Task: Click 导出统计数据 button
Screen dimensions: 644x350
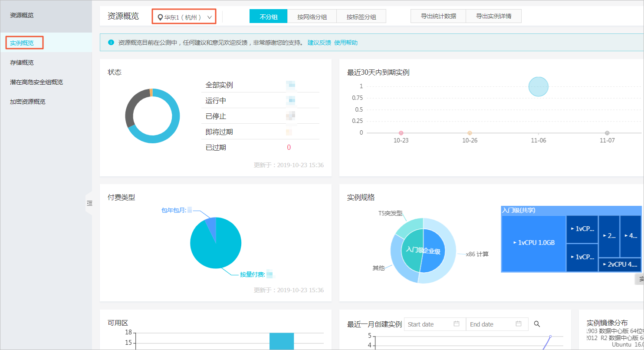Action: (438, 16)
